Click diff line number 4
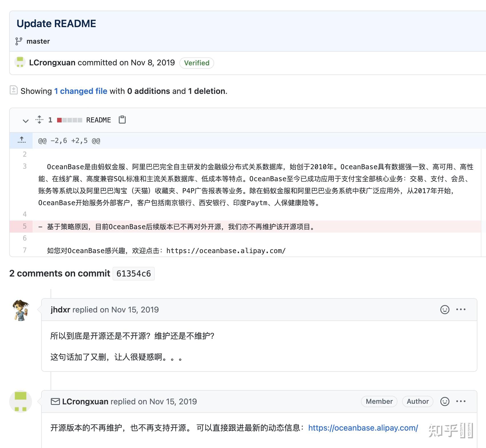 [25, 214]
